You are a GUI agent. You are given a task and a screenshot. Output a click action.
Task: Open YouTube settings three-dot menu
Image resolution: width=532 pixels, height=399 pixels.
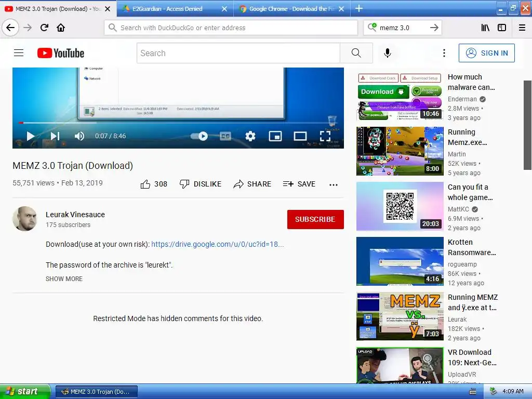point(444,53)
